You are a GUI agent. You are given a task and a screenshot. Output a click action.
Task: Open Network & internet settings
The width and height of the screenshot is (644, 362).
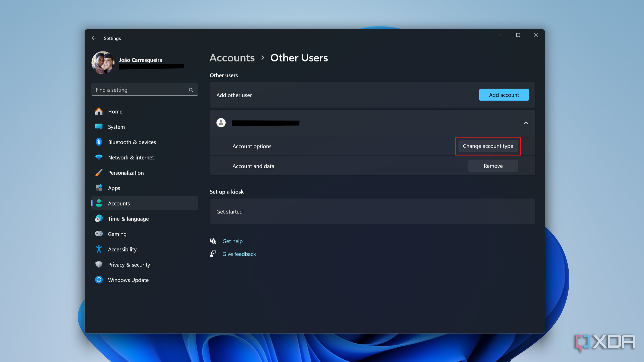click(x=131, y=157)
